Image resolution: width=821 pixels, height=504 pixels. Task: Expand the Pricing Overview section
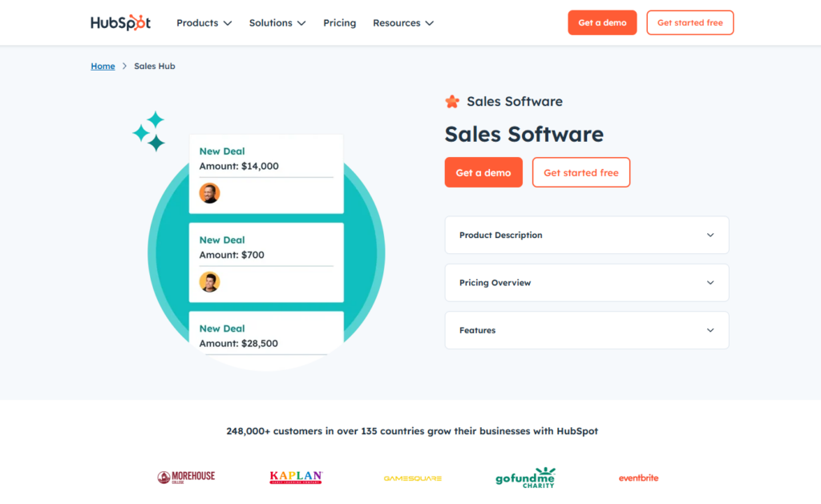tap(587, 283)
